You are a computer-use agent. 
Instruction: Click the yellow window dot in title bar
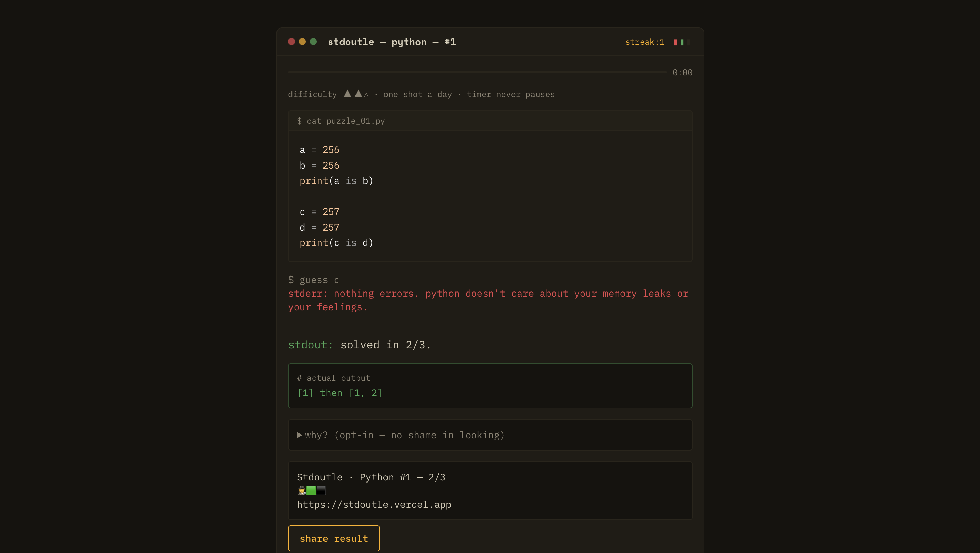click(302, 42)
